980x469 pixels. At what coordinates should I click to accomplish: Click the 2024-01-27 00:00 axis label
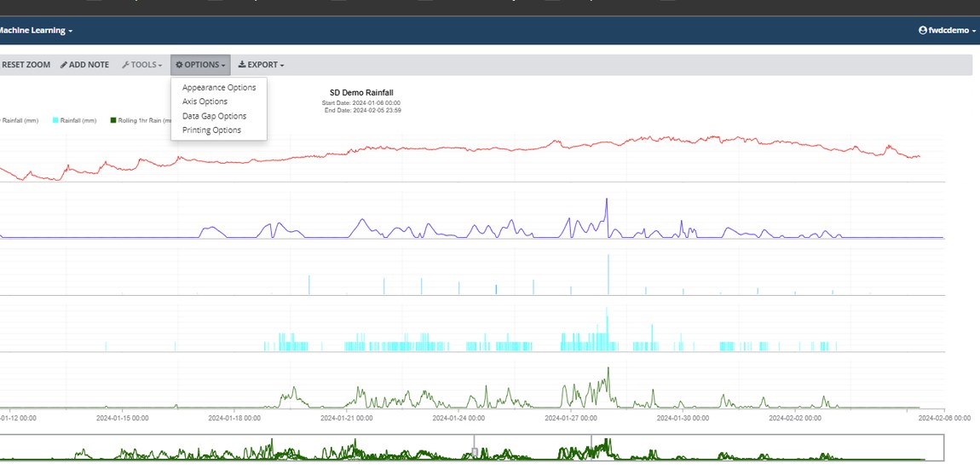571,418
